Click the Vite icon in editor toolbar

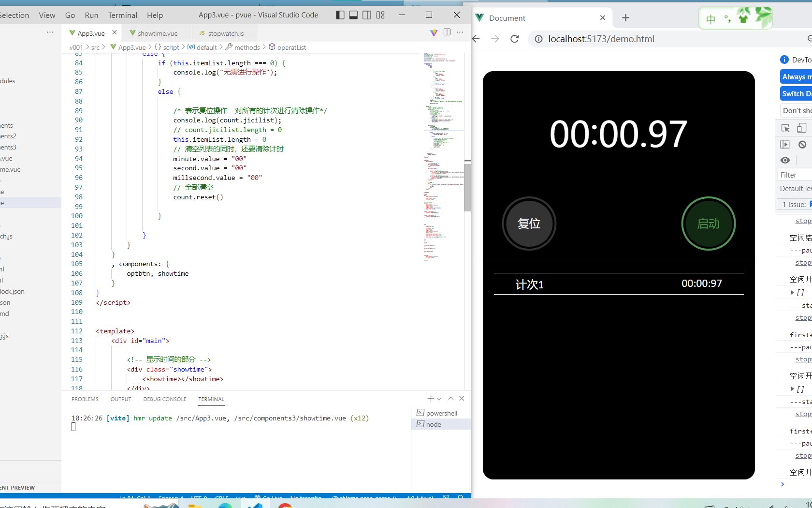click(x=434, y=32)
